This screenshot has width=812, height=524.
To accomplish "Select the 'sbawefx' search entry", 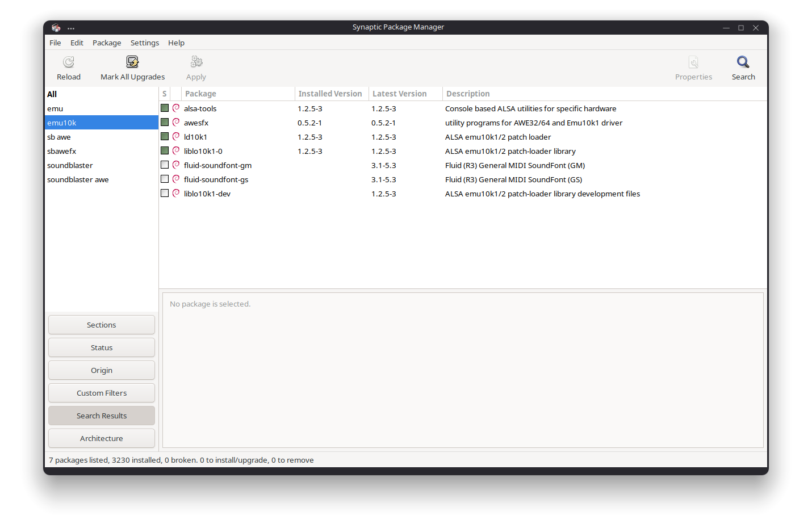I will [x=102, y=151].
